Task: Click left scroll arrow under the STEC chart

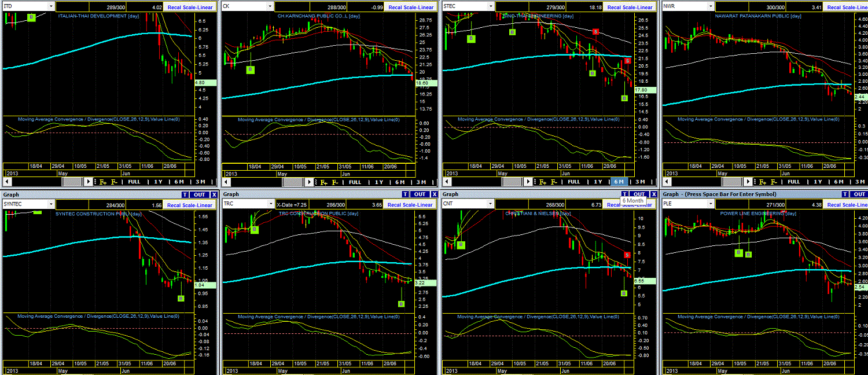Action: (x=447, y=182)
